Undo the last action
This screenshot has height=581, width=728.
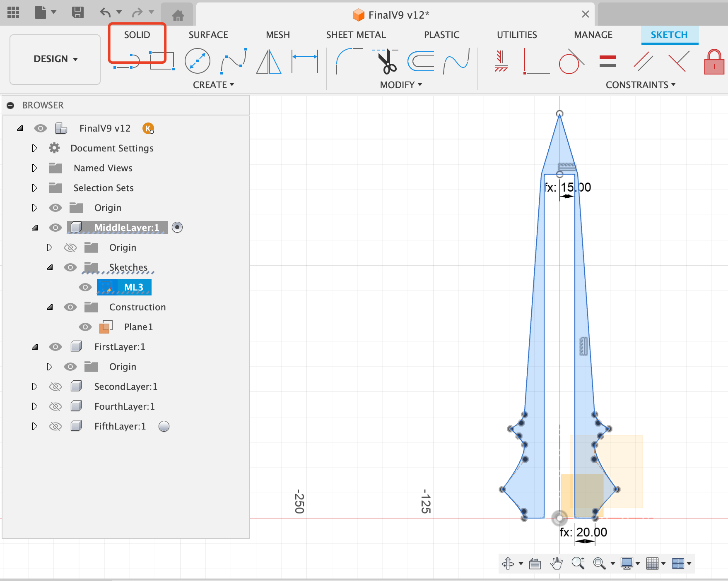(106, 12)
